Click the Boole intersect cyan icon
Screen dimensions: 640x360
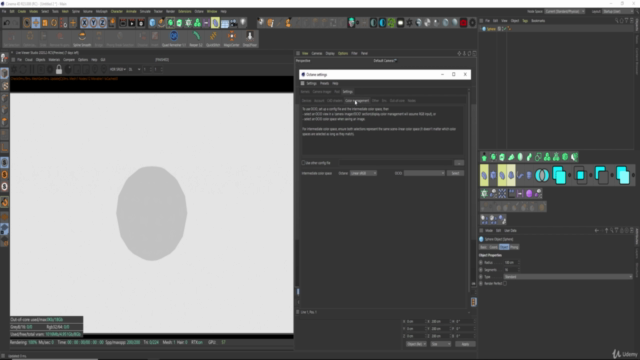pyautogui.click(x=580, y=176)
